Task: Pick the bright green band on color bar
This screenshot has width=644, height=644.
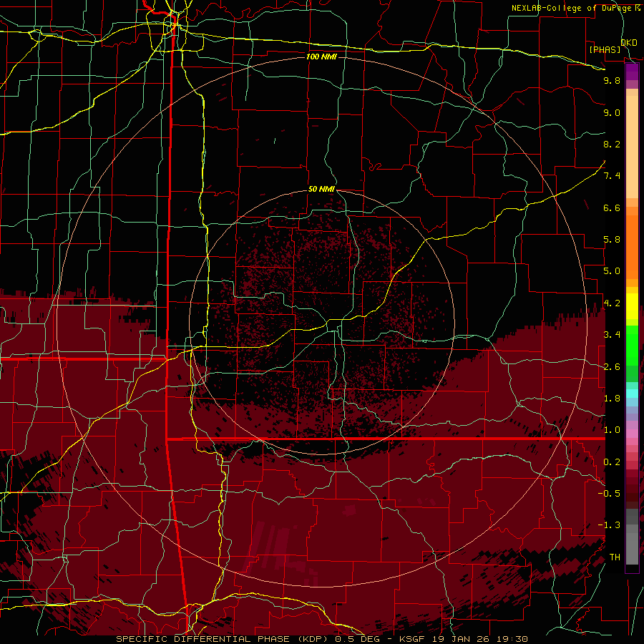Action: [632, 345]
